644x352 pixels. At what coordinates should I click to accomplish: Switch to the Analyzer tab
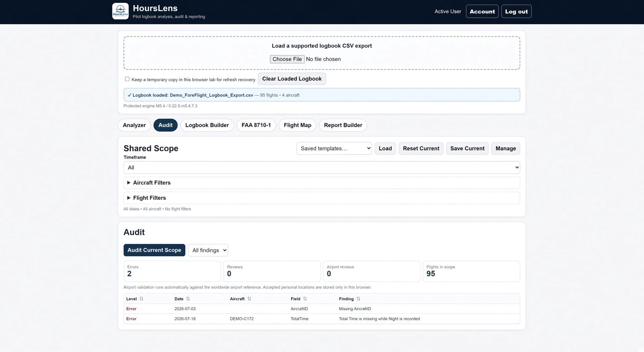click(134, 125)
